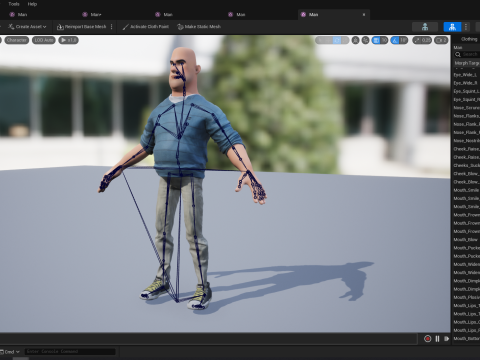Open editor mode overflow options (three dots)
The height and width of the screenshot is (360, 480).
466,27
